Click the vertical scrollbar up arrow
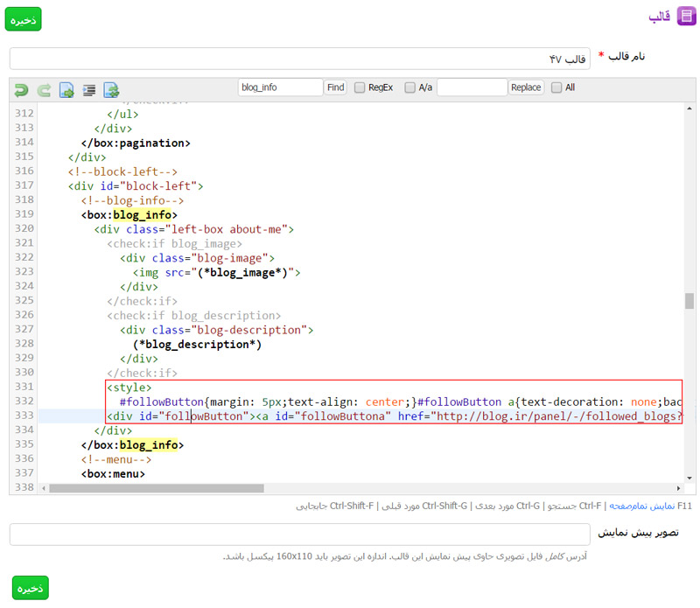Image resolution: width=700 pixels, height=608 pixels. pyautogui.click(x=689, y=108)
